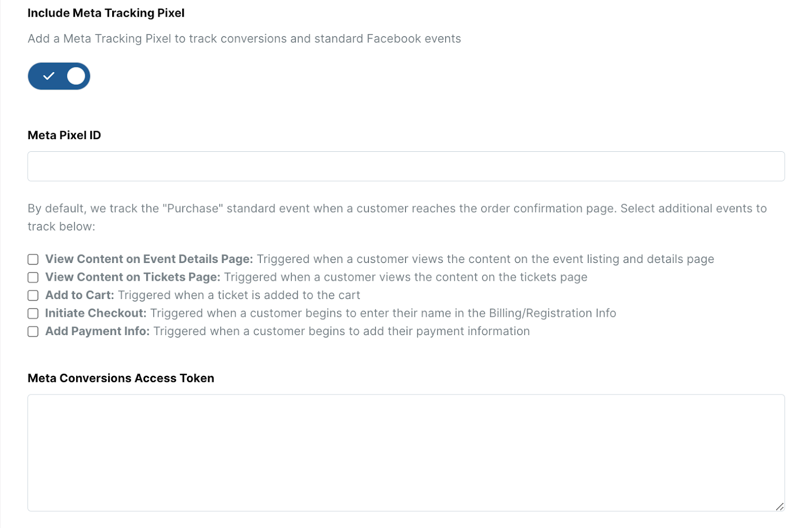Click the 'By default, we track' paragraph
The height and width of the screenshot is (528, 812).
point(397,209)
